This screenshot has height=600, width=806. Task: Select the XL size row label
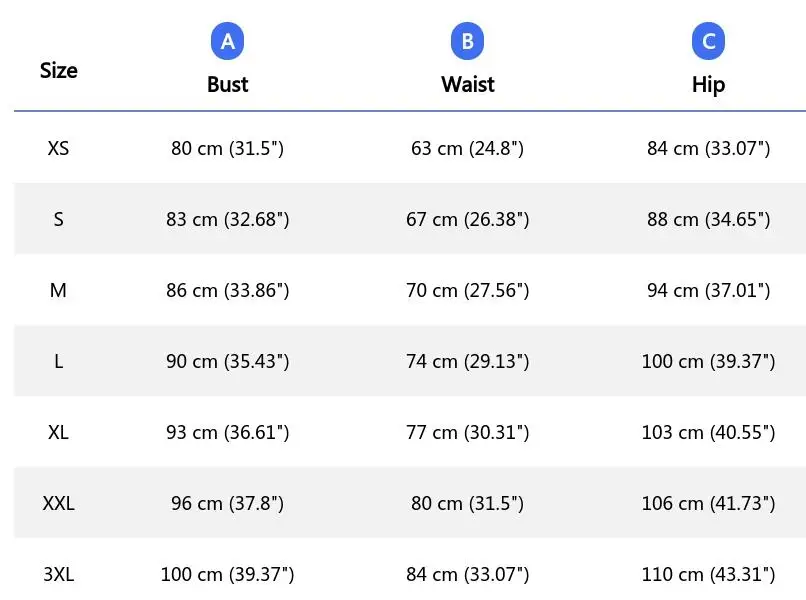click(59, 432)
